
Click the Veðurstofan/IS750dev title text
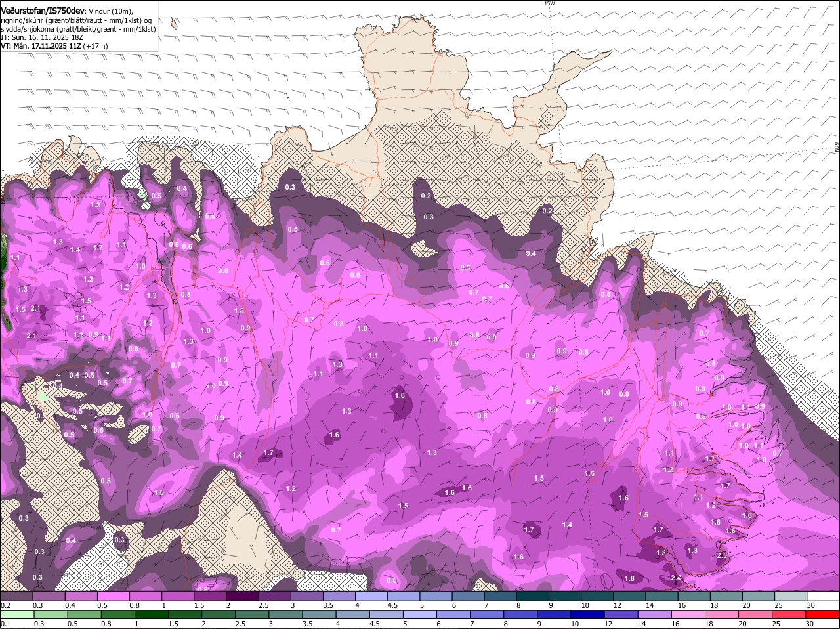pos(43,11)
